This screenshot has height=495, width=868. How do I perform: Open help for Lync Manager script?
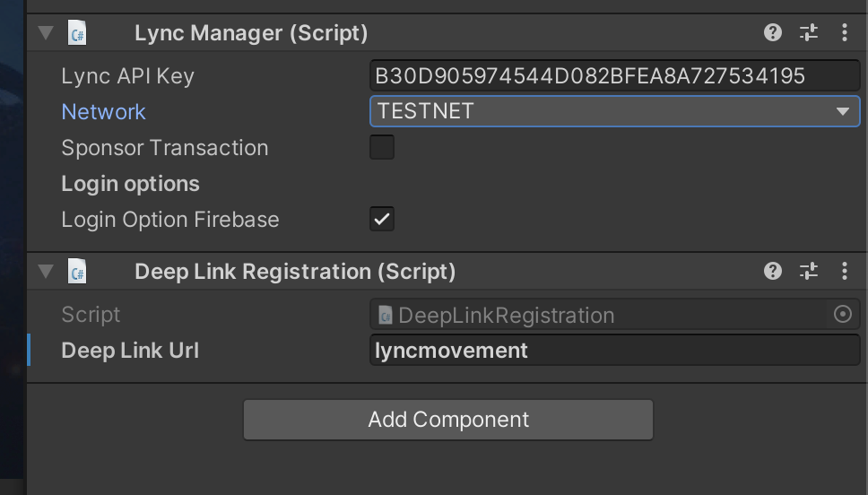773,32
